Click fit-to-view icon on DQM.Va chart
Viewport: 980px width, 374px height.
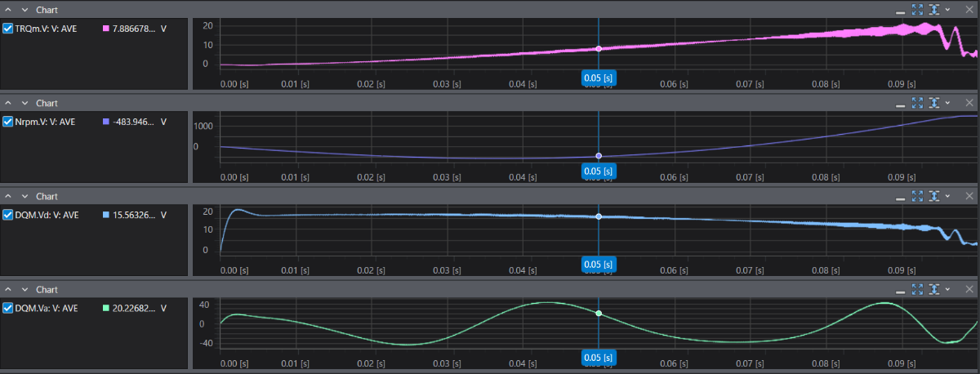[x=917, y=289]
